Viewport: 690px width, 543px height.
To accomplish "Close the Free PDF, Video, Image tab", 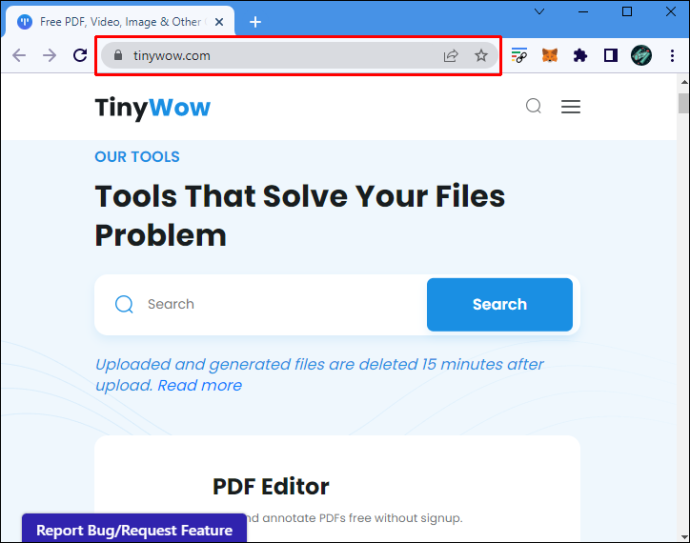I will [x=219, y=22].
